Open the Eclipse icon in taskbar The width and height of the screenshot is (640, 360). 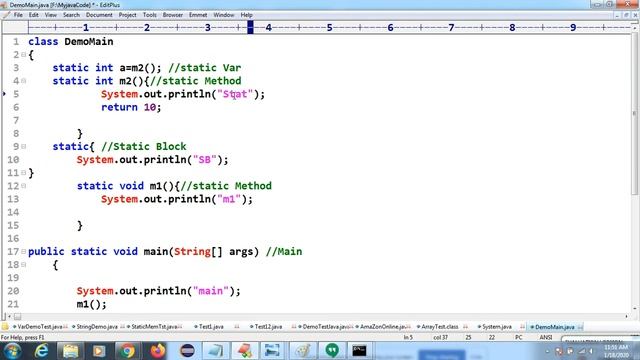click(187, 351)
